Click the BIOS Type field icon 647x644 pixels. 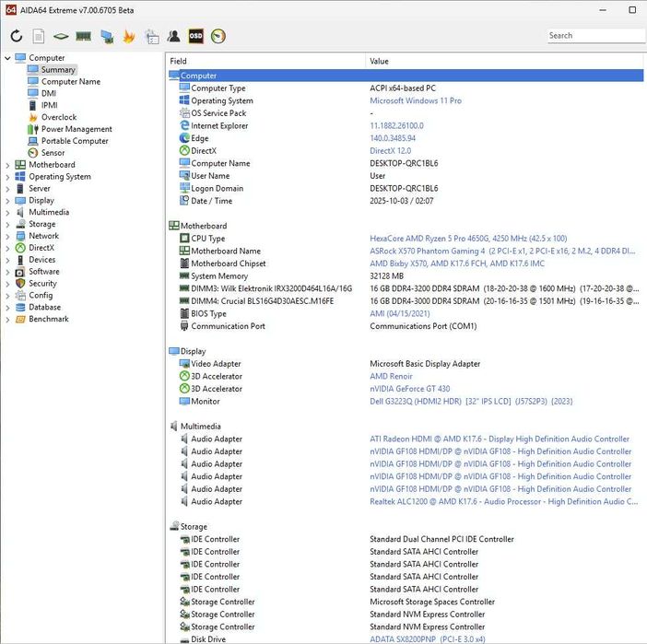coord(184,313)
